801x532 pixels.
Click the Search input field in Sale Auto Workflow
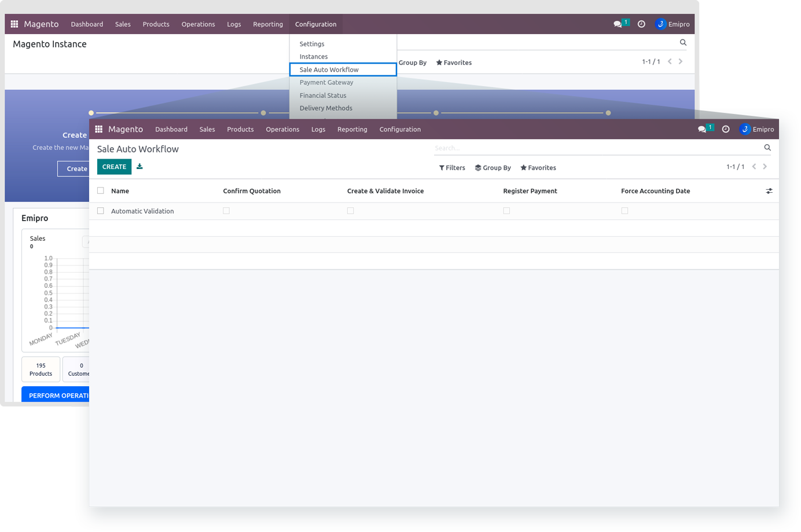[x=596, y=148]
